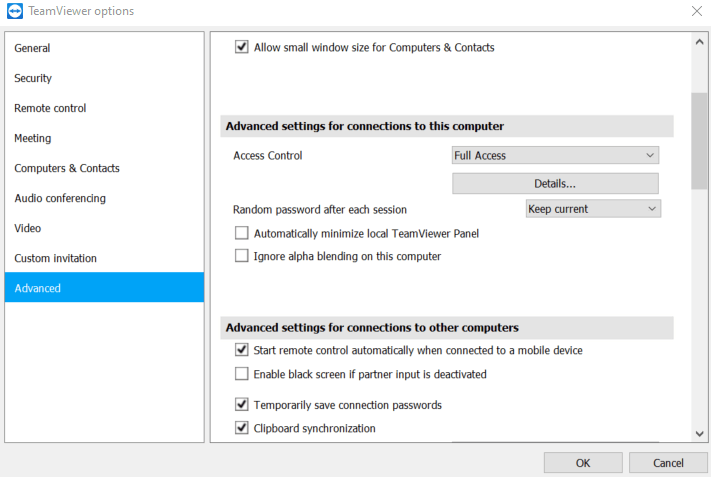Image resolution: width=711 pixels, height=477 pixels.
Task: Uncheck Temporarily save connection passwords
Action: coord(242,404)
